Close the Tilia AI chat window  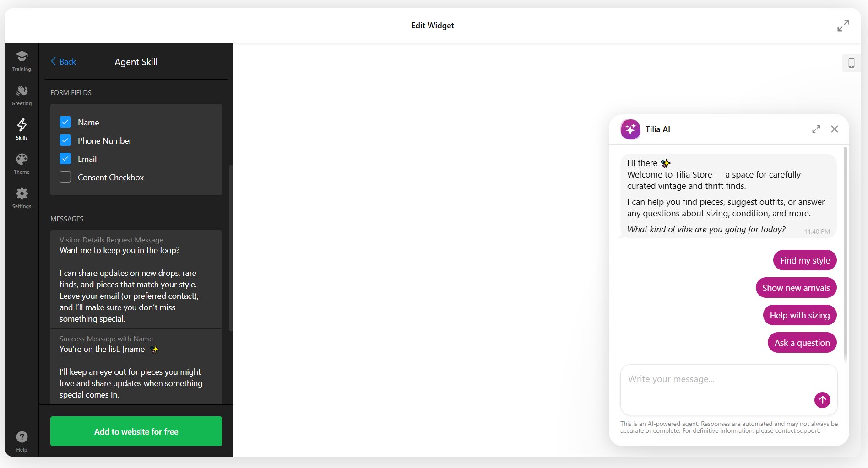coord(835,129)
